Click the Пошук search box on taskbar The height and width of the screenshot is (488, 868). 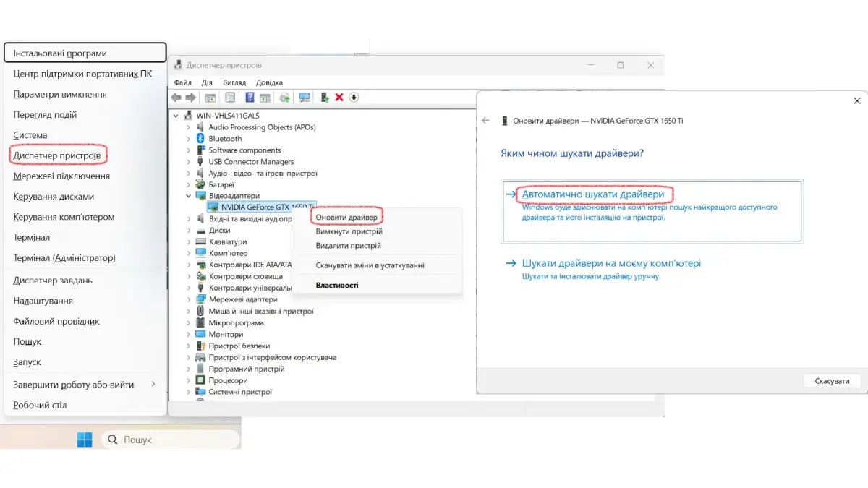pyautogui.click(x=170, y=440)
